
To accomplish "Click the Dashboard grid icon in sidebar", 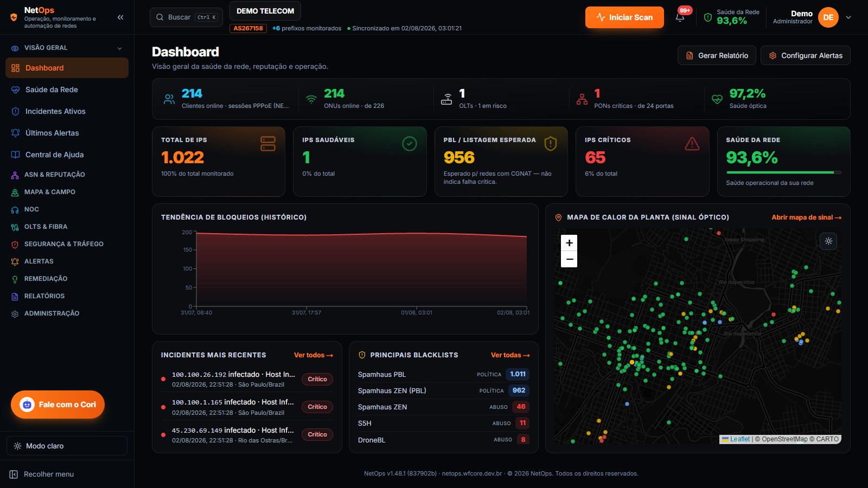I will pyautogui.click(x=15, y=68).
